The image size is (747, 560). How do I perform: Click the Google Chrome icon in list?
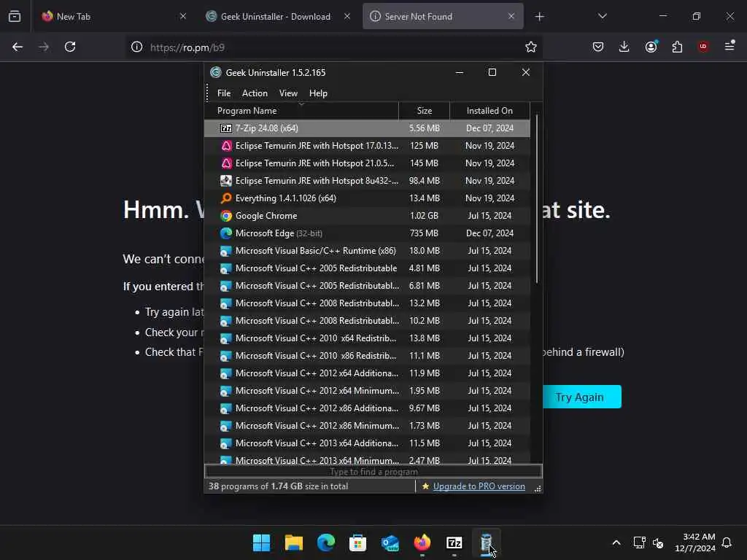(x=226, y=216)
